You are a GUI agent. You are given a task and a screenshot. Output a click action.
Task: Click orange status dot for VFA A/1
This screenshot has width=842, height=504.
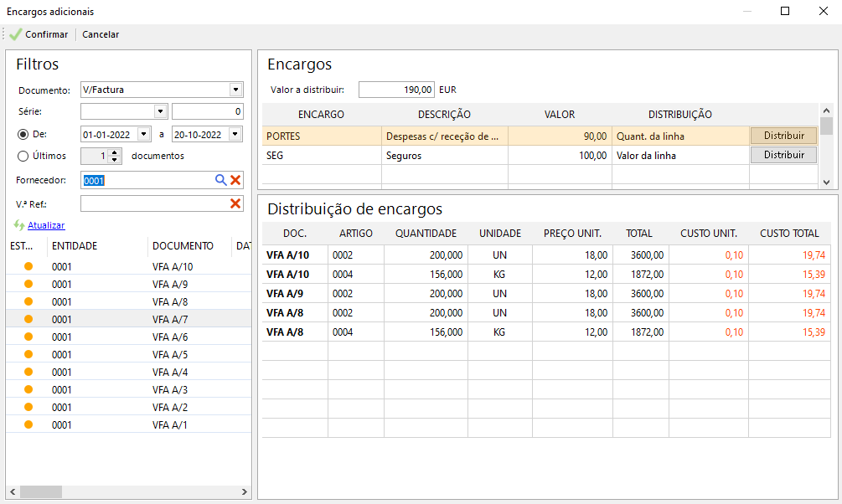pyautogui.click(x=28, y=425)
